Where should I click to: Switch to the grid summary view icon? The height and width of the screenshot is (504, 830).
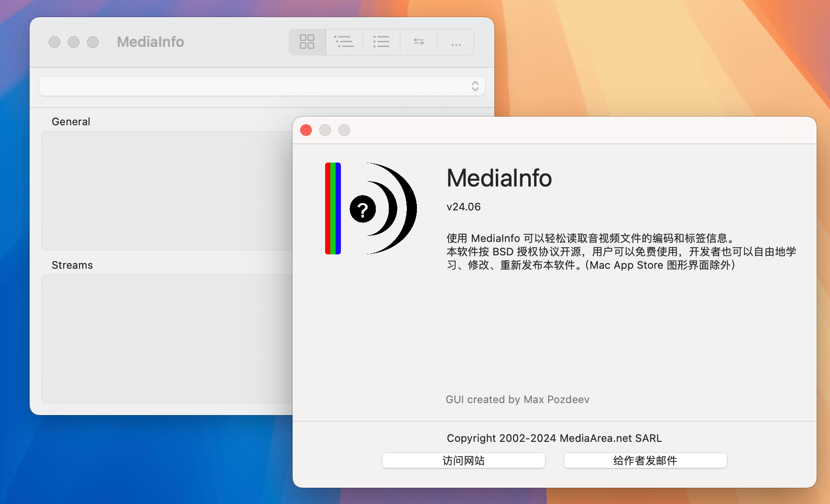[307, 42]
